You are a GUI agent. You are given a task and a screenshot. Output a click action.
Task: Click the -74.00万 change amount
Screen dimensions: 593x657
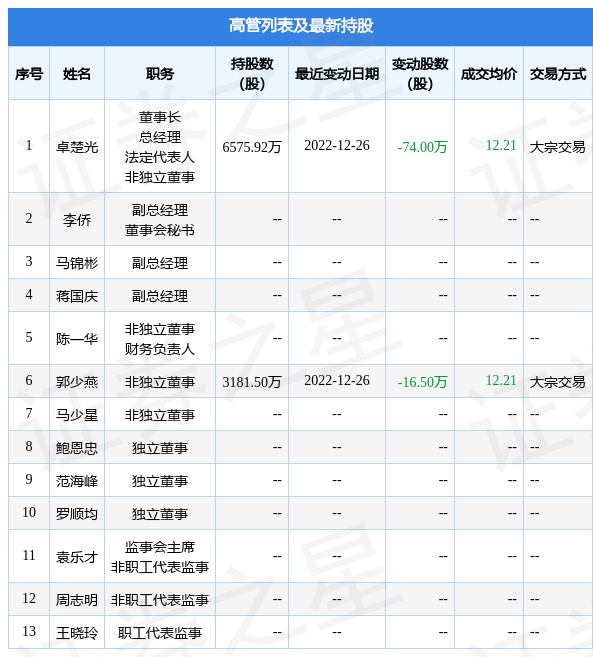(422, 147)
